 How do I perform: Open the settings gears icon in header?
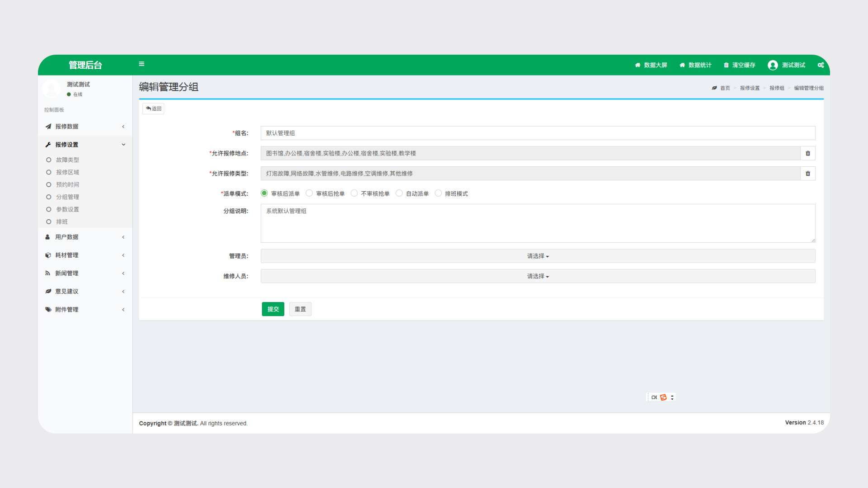pyautogui.click(x=821, y=65)
